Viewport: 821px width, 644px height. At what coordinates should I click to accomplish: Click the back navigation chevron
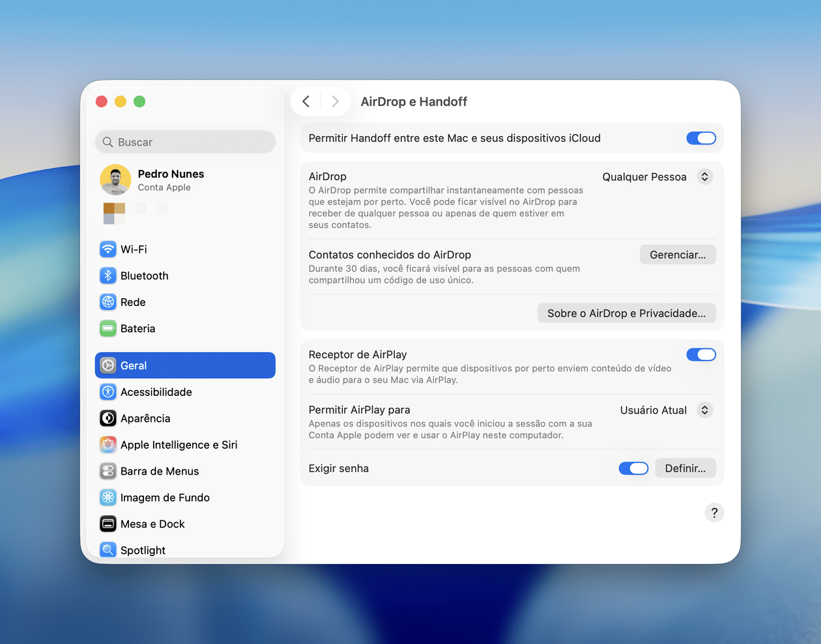click(306, 102)
